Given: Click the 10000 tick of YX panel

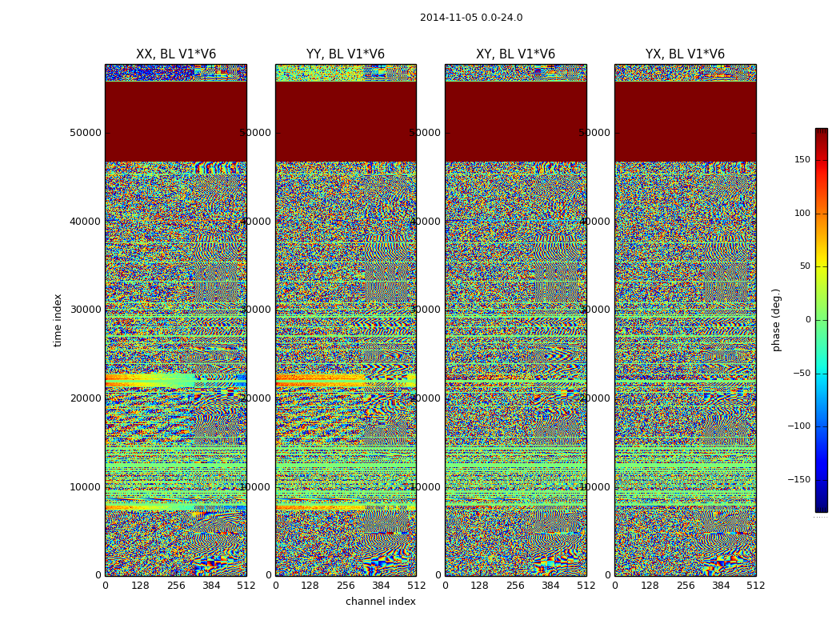Looking at the screenshot, I should click(x=594, y=487).
